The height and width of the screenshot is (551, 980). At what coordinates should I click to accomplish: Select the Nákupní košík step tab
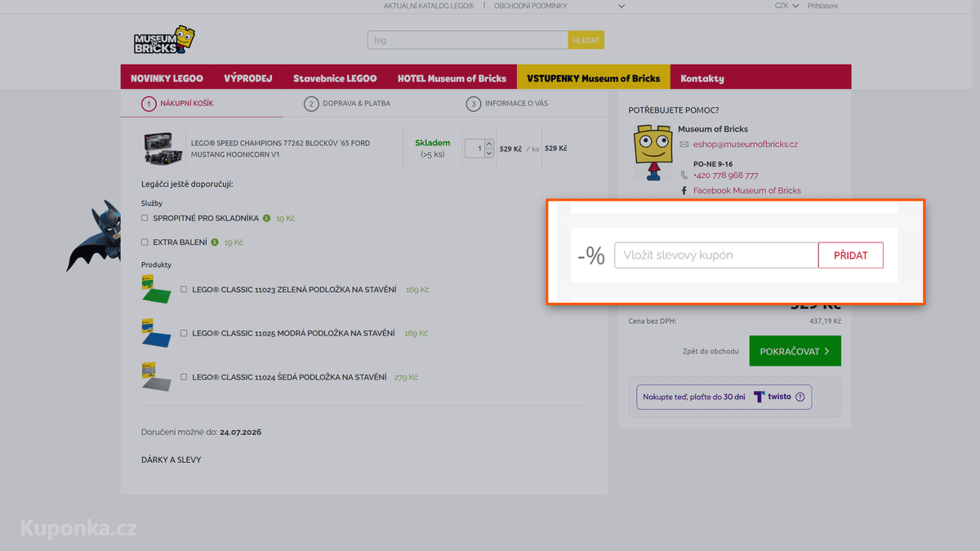tap(177, 104)
